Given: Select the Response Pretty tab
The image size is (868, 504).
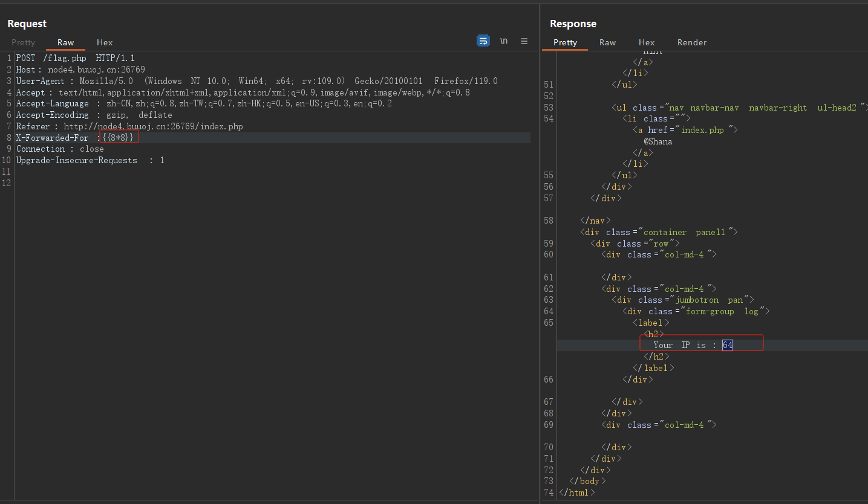Looking at the screenshot, I should (565, 42).
